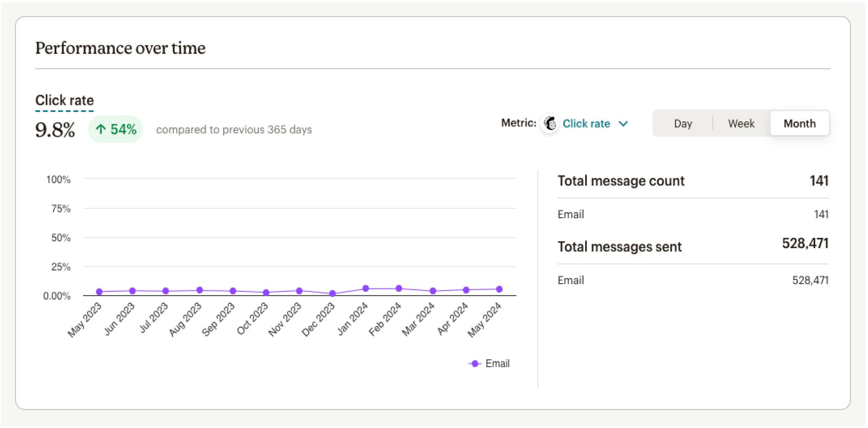Click the Email legend marker icon
Image resolution: width=868 pixels, height=428 pixels.
(x=475, y=364)
